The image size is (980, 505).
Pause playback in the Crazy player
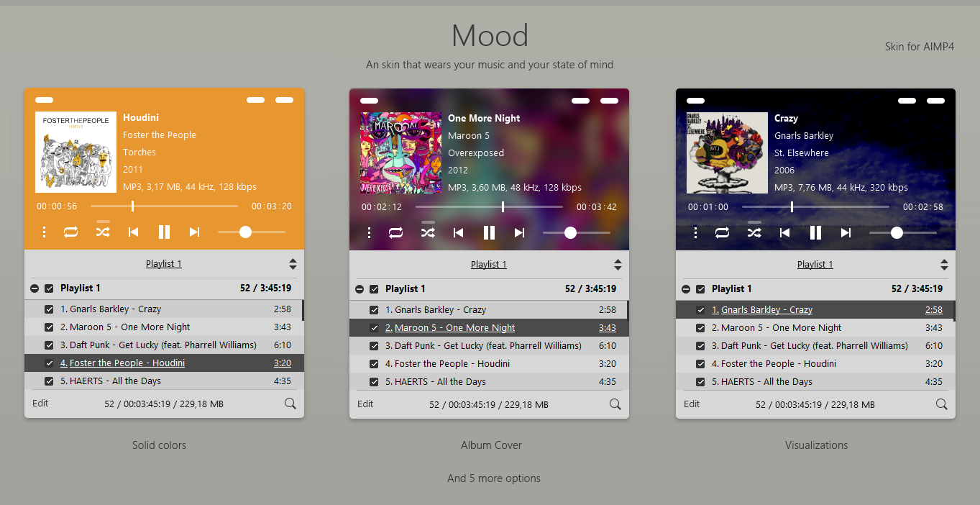[x=815, y=232]
